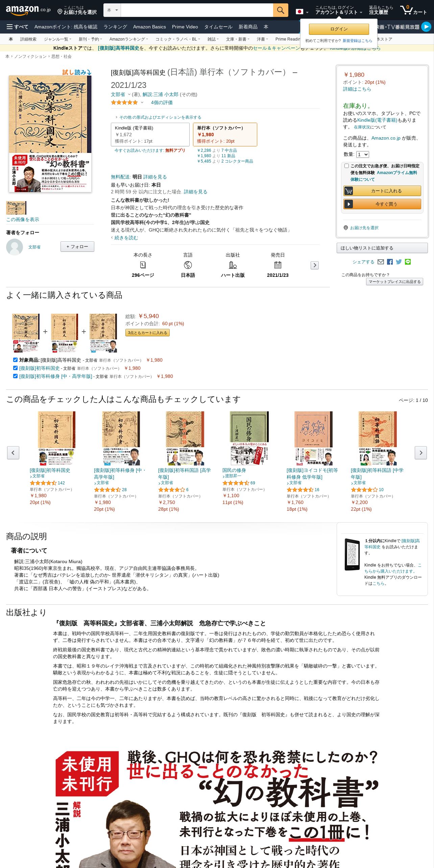Click the ログイン button

(339, 29)
